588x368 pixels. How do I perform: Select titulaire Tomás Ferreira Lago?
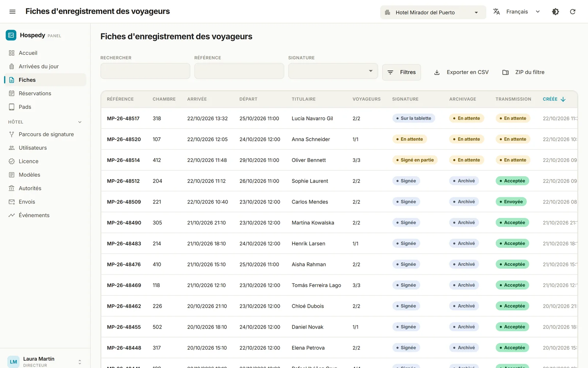pyautogui.click(x=316, y=285)
